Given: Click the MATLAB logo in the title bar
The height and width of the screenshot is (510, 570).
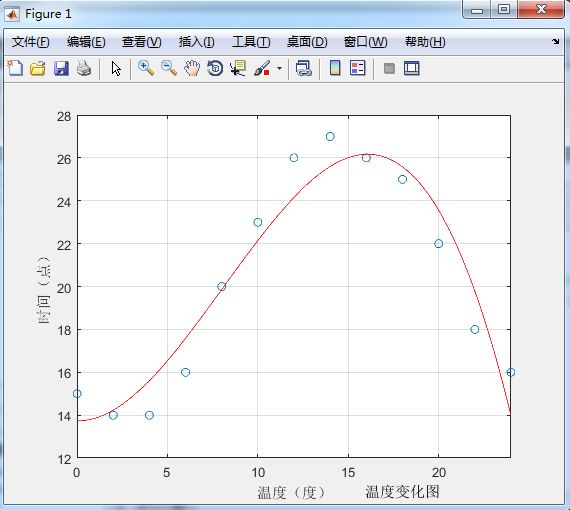Looking at the screenshot, I should tap(12, 14).
